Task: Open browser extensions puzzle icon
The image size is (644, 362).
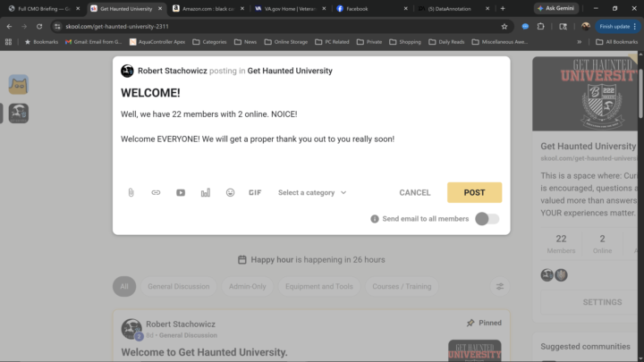Action: click(x=541, y=26)
